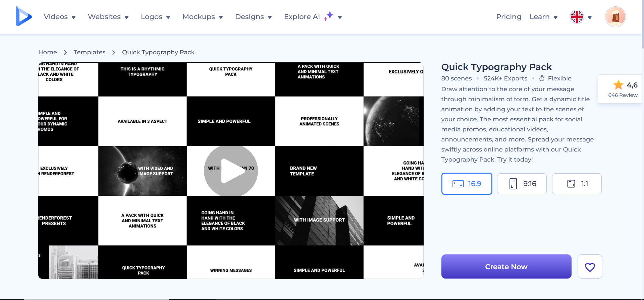Open the Videos dropdown menu
The height and width of the screenshot is (300, 644).
coord(60,17)
